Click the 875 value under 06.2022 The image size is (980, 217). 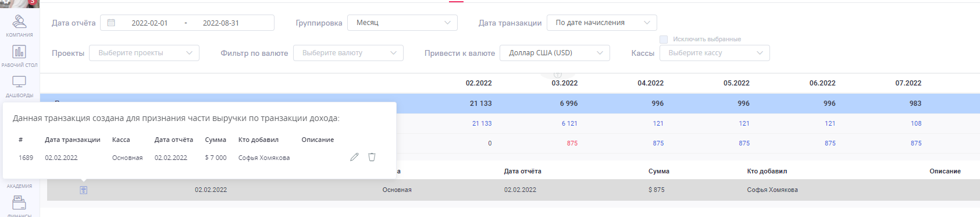830,143
